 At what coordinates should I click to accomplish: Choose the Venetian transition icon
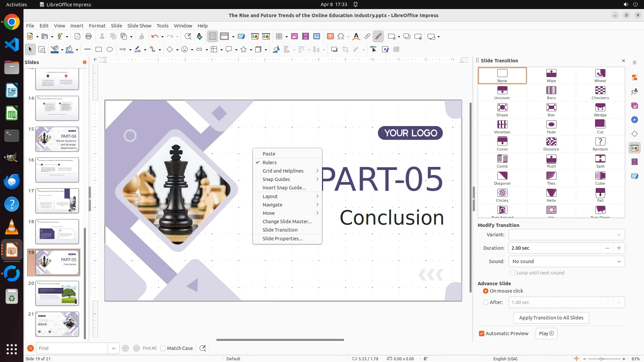pos(502,127)
